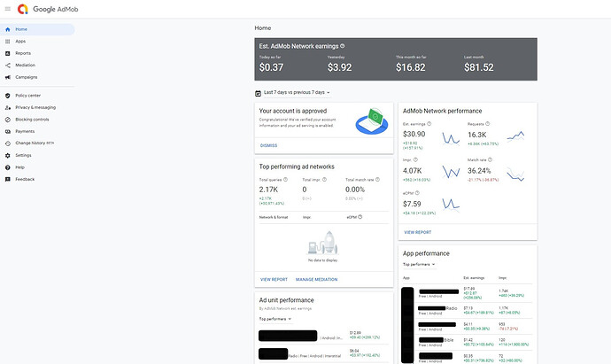
Task: Click the hamburger menu icon
Action: coord(7,9)
